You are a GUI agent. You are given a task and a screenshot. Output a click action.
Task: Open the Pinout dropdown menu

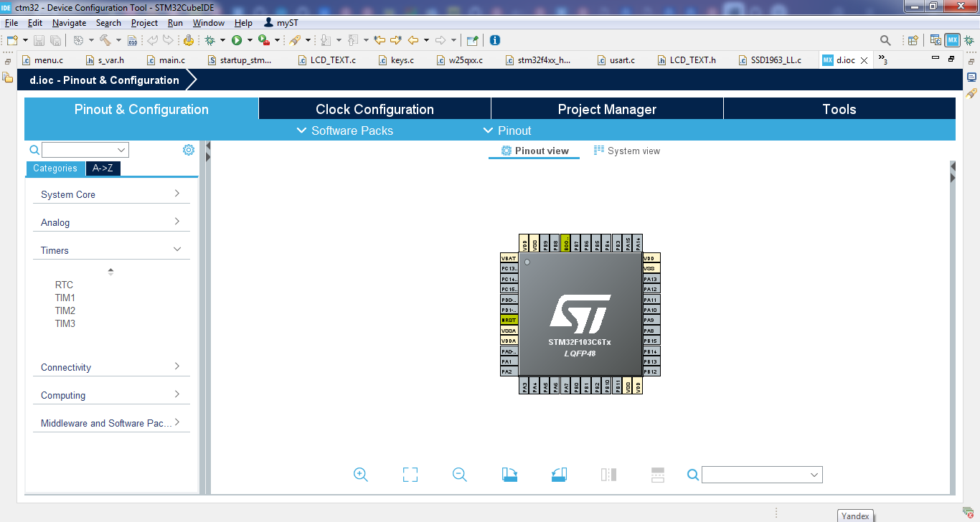(x=507, y=130)
